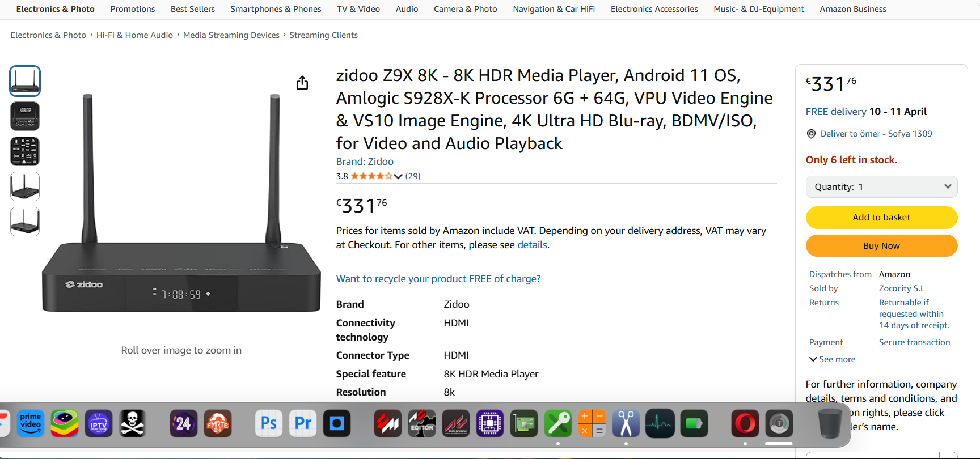Open the (29) reviews link
Viewport: 980px width, 459px height.
413,176
